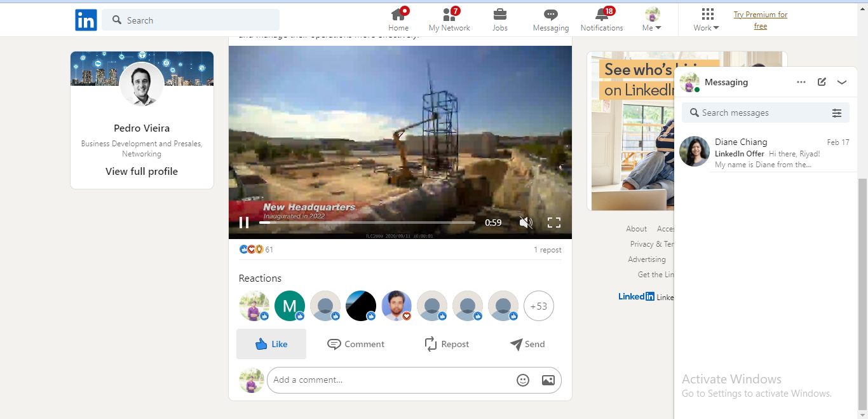Open Messaging in the top nav
Screen dimensions: 868x419
(x=551, y=20)
